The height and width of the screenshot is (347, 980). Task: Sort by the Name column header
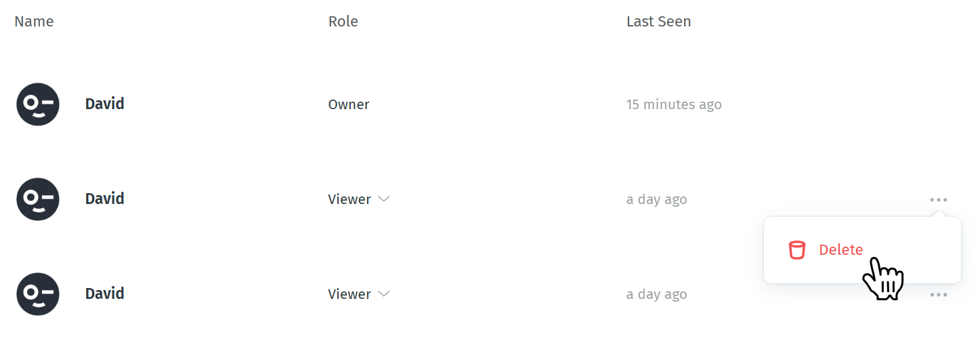tap(34, 22)
